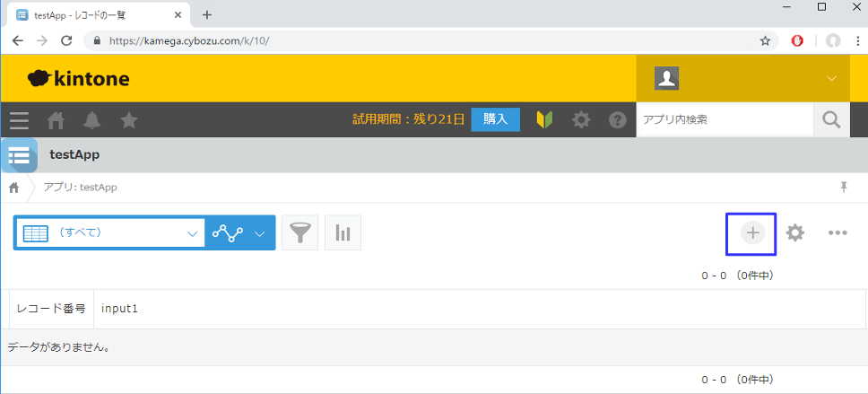Pin the breadcrumb bar with pin icon
The image size is (868, 394).
coord(844,188)
